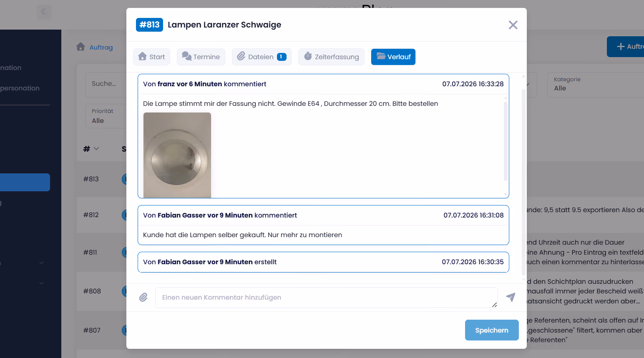Click the #813 order number badge

149,25
